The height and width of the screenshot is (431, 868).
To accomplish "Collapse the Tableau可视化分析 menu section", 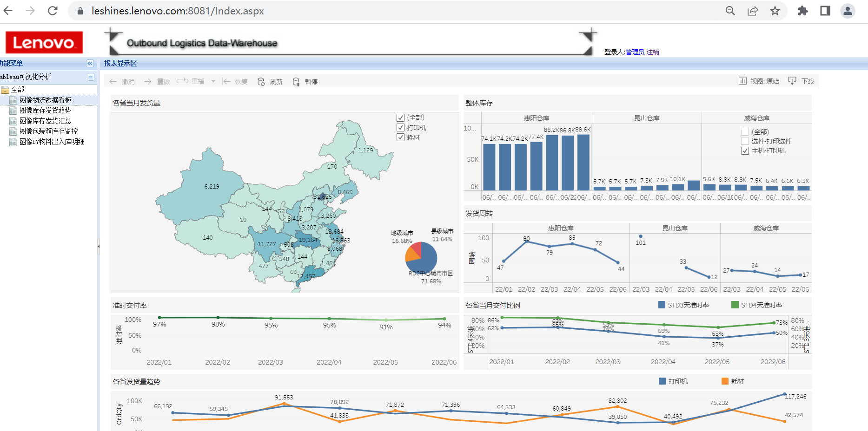I will coord(91,77).
